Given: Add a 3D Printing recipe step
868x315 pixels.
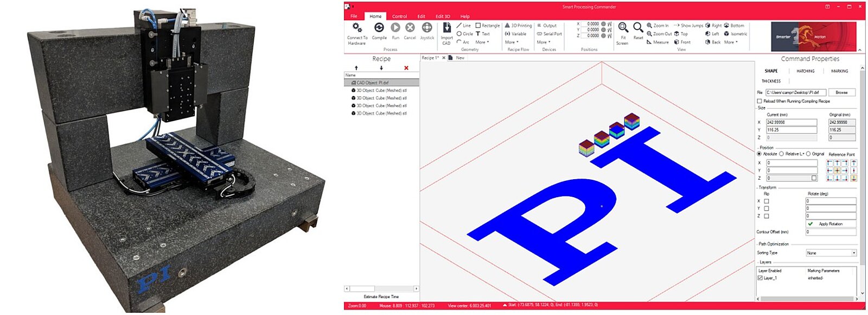Looking at the screenshot, I should click(518, 26).
